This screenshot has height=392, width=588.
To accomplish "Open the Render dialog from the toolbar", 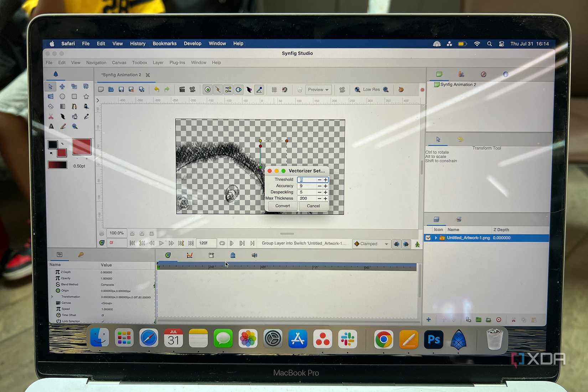I will point(182,89).
